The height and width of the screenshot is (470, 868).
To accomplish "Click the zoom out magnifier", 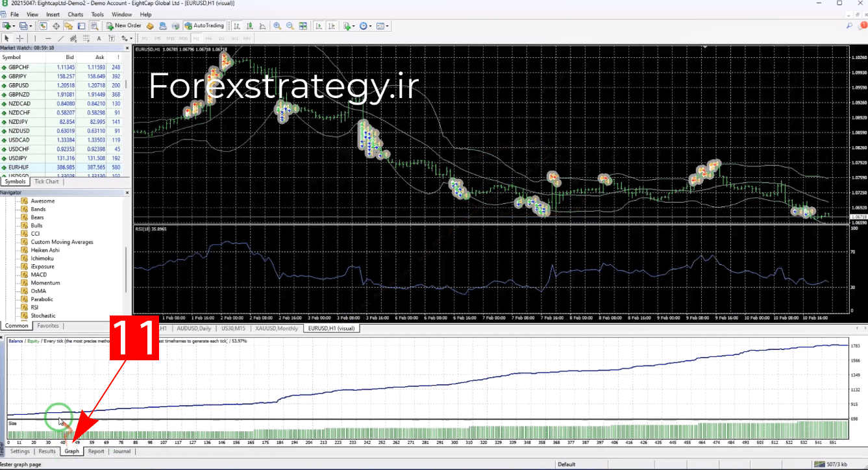I will click(x=290, y=26).
